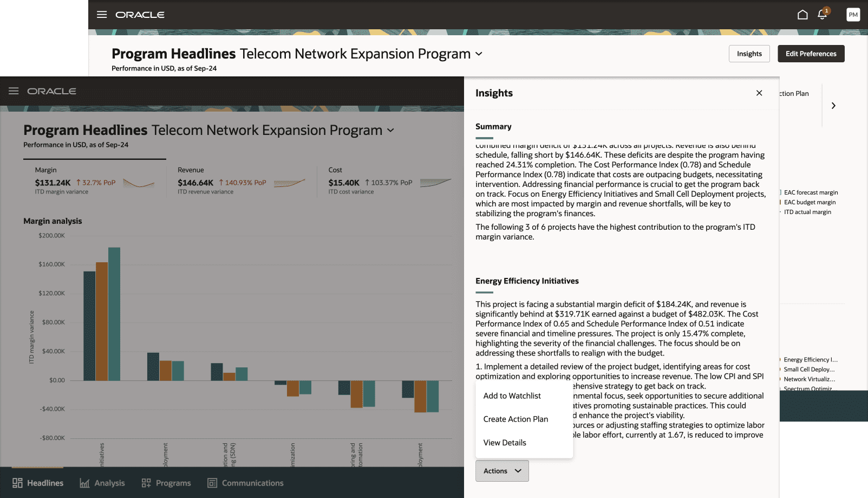
Task: Choose Create Action Plan from the menu
Action: (515, 419)
